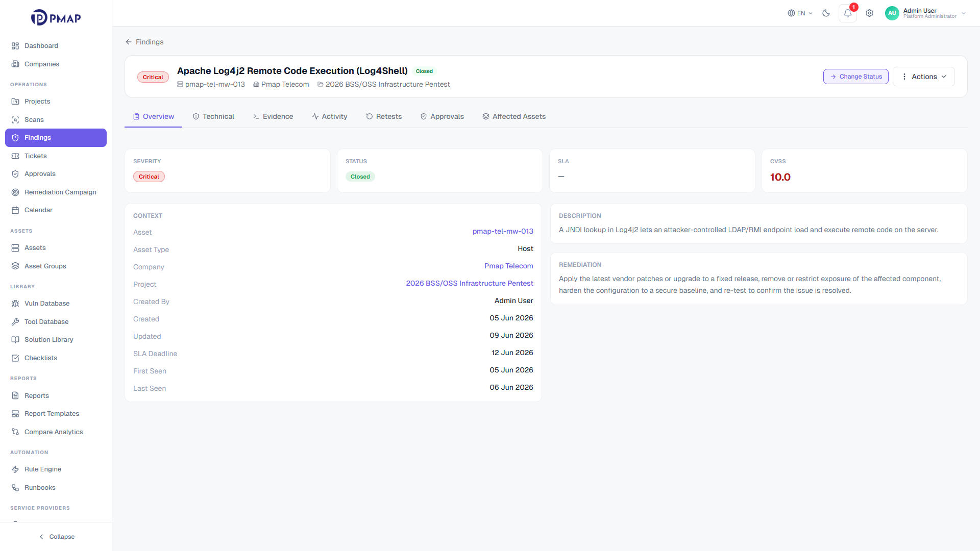Click the Scans icon in sidebar
The image size is (980, 551).
tap(15, 120)
